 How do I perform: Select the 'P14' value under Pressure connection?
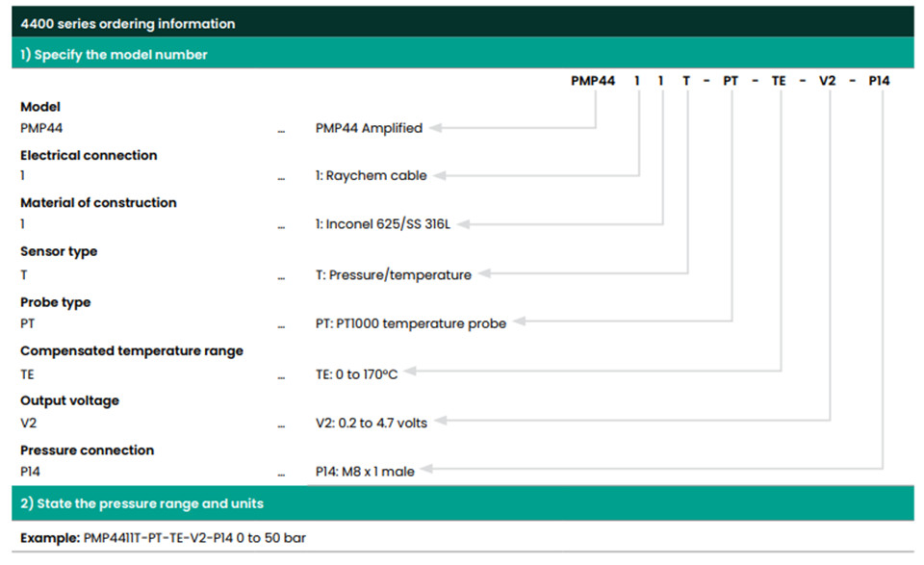30,472
